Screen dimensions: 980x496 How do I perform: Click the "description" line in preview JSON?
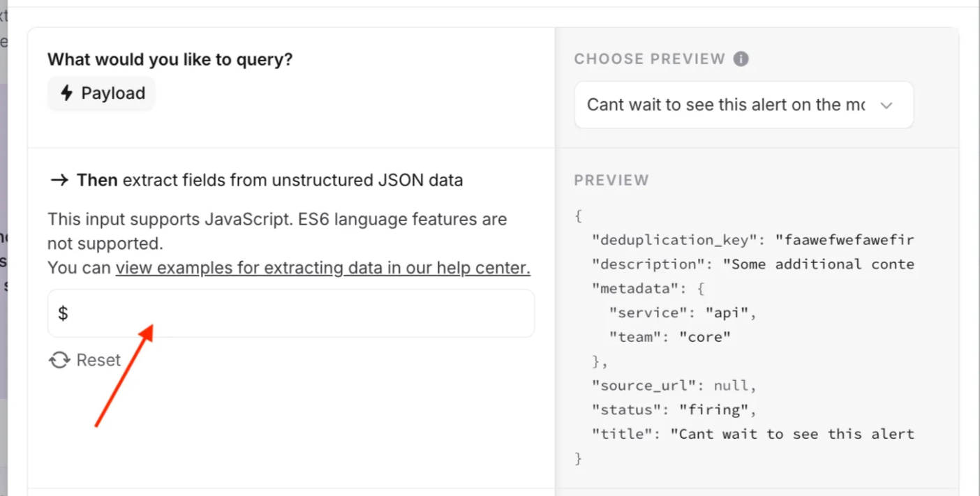click(x=752, y=264)
